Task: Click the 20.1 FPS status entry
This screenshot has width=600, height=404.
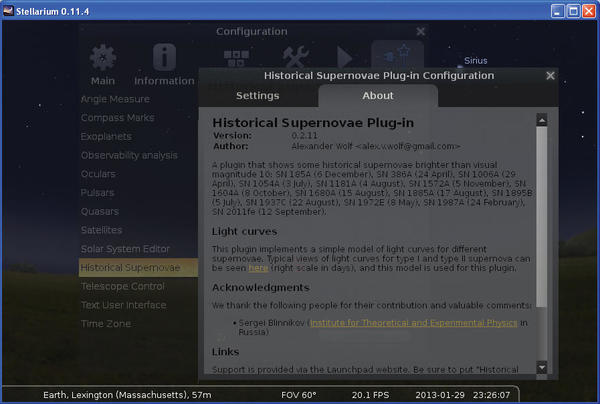Action: [370, 395]
